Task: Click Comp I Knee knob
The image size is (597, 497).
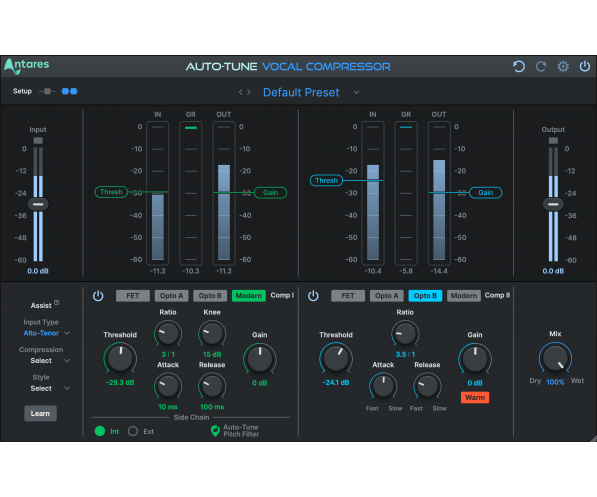Action: coord(212,334)
